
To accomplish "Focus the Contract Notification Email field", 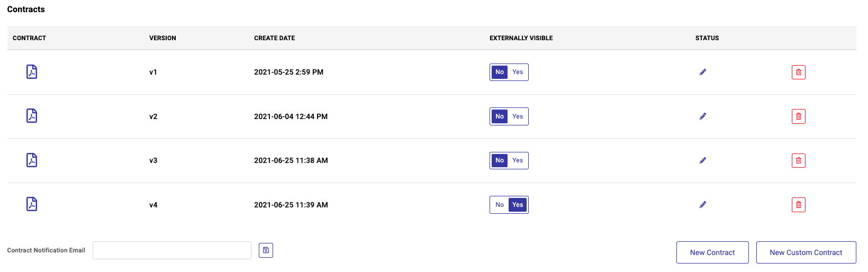I will [172, 250].
